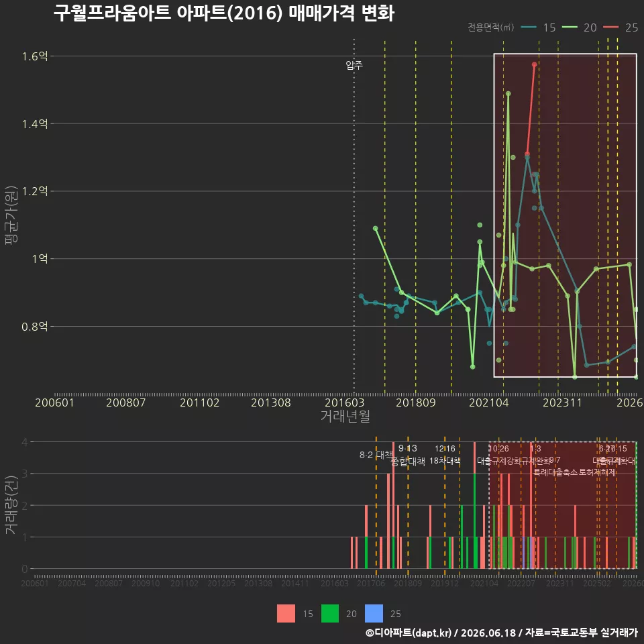Click the 8·2 대책 annotation

point(376,455)
